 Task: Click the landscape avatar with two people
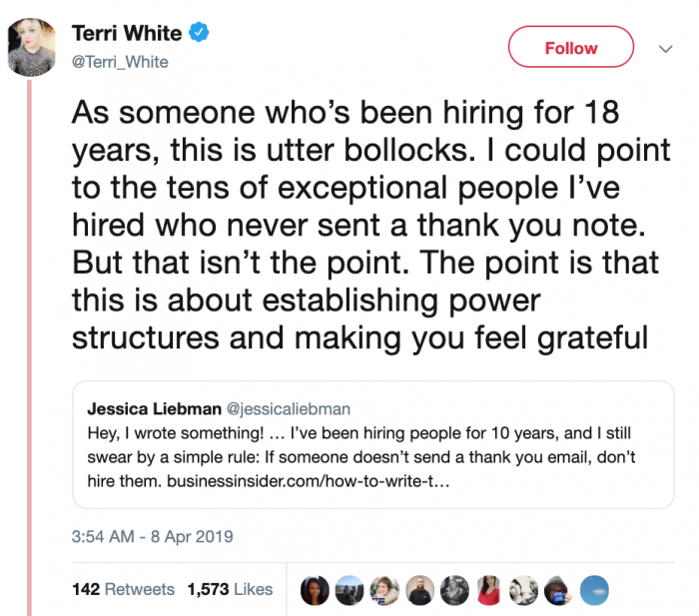(350, 589)
